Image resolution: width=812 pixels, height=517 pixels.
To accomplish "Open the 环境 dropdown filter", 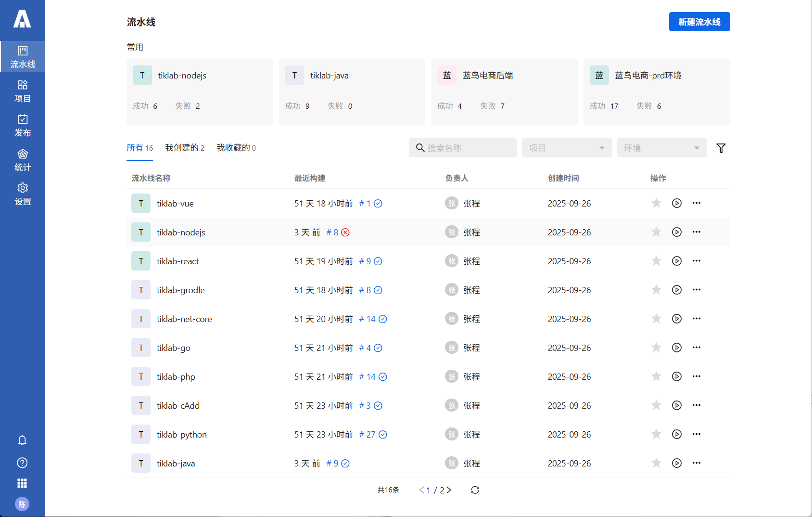I will pos(662,148).
